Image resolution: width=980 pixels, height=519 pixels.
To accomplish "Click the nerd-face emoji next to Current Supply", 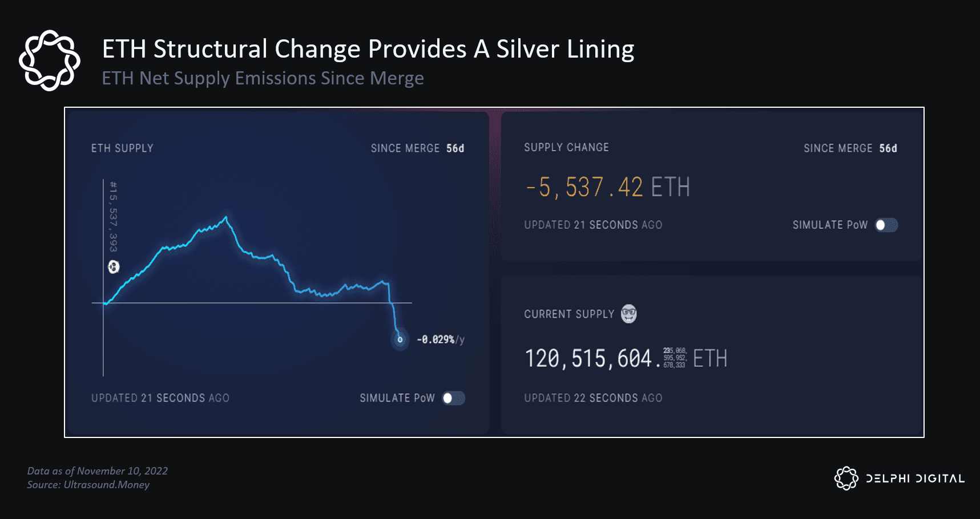I will 628,314.
